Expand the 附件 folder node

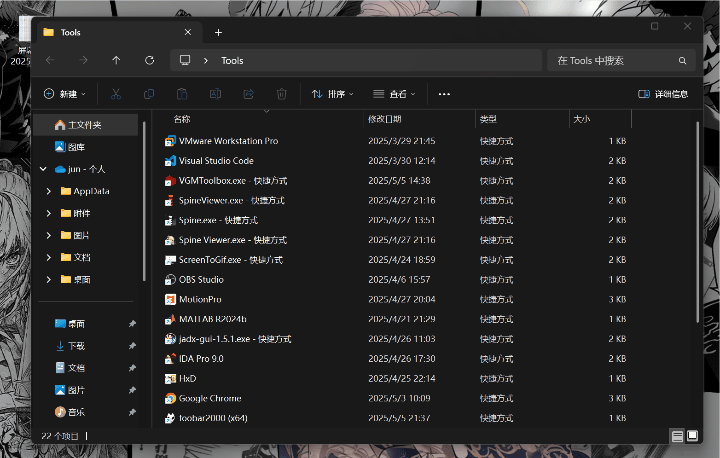tap(49, 213)
